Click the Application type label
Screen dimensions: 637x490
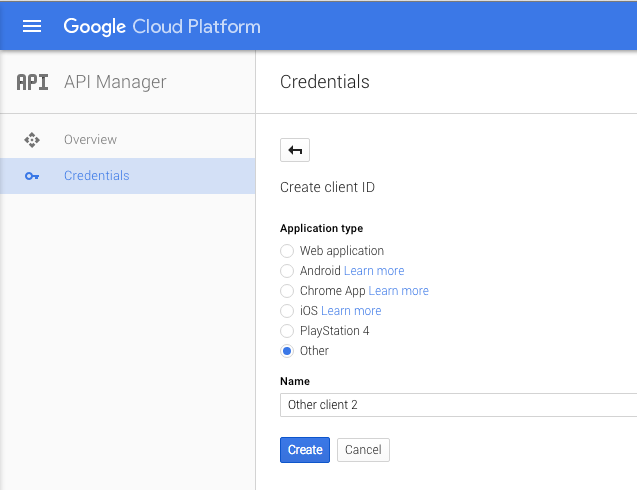click(x=321, y=228)
